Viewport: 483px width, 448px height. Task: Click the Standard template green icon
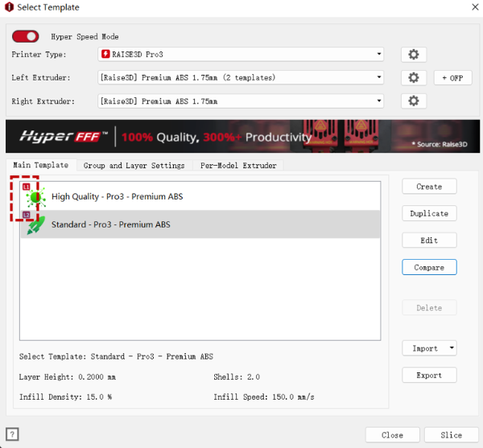click(x=36, y=224)
